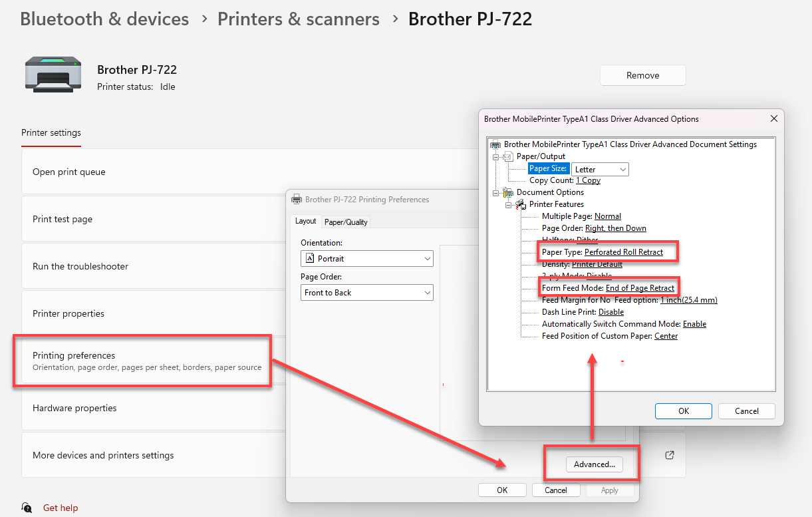Click the external link icon beside More devices

click(x=670, y=455)
